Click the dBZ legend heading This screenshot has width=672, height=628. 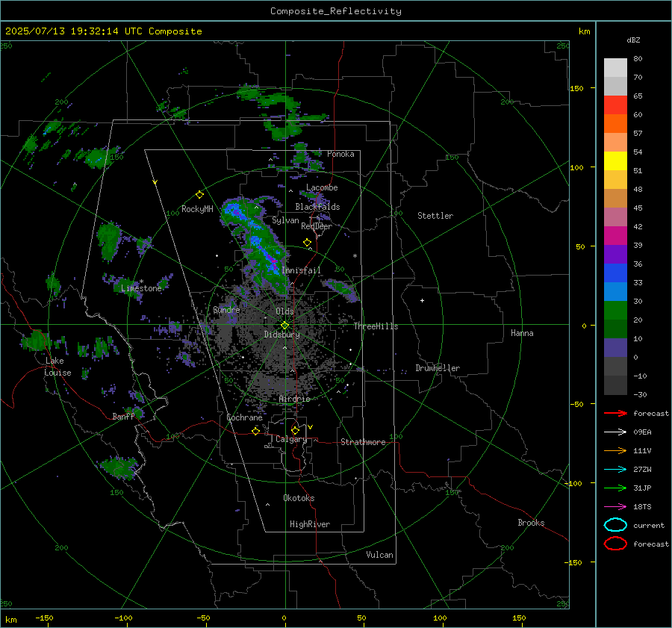(633, 40)
